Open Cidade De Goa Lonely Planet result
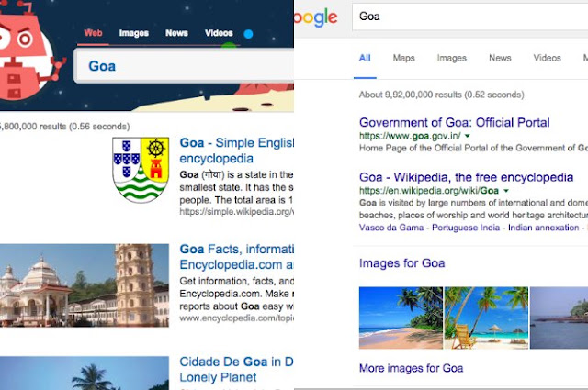 coord(236,370)
